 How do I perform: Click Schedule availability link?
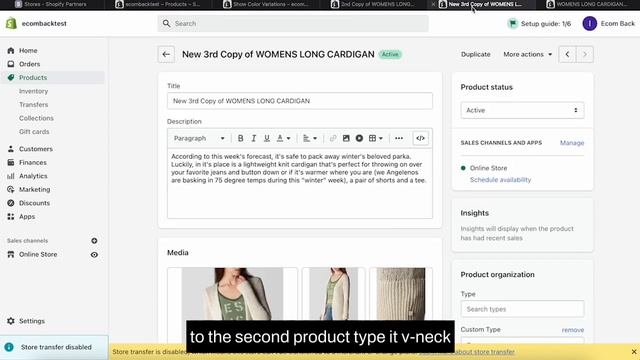click(x=500, y=180)
